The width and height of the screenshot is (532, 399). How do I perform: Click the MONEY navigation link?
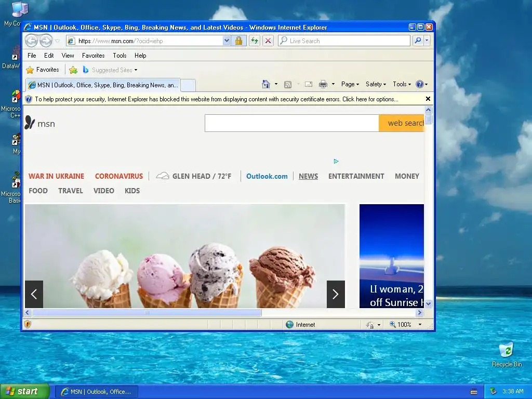click(407, 176)
